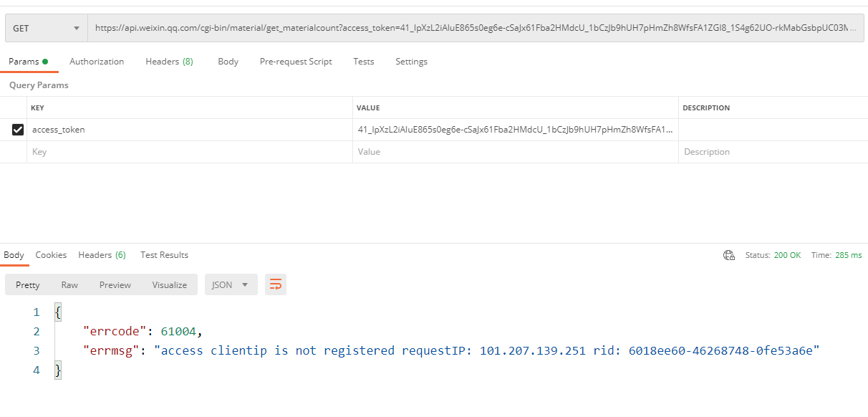Show the response Cookies tab
This screenshot has width=868, height=417.
pos(51,255)
